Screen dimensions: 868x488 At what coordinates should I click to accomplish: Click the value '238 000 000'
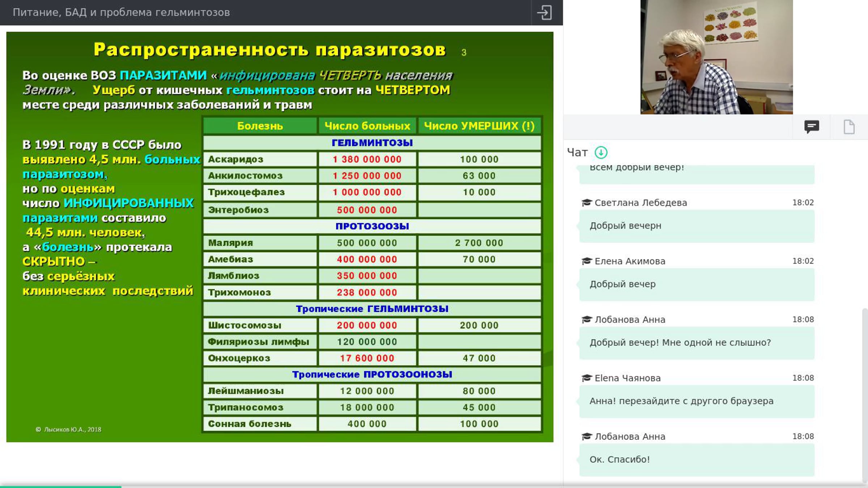[x=367, y=293]
